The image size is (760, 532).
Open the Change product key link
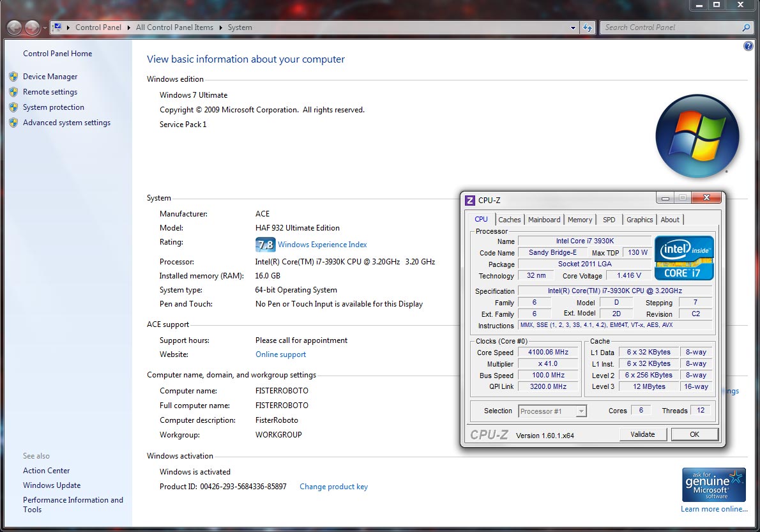point(333,487)
